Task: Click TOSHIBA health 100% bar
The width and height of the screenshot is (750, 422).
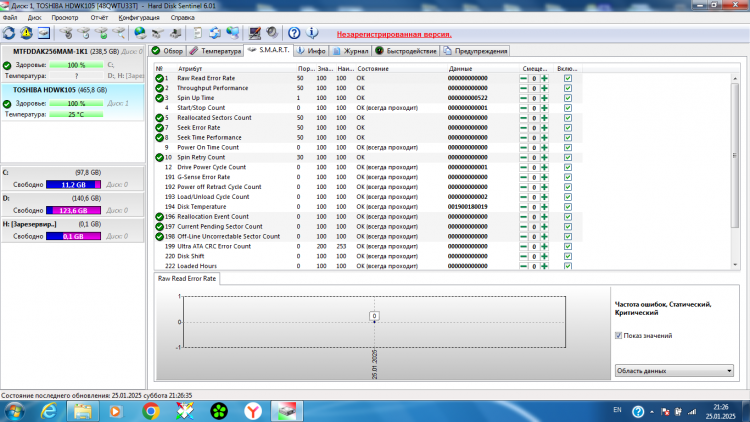Action: [76, 103]
